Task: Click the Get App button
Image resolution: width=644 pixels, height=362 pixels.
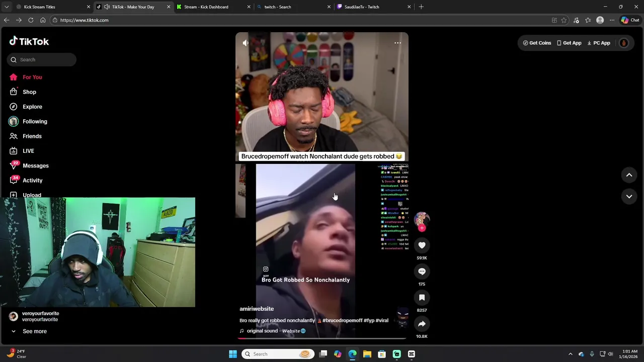Action: pyautogui.click(x=569, y=43)
